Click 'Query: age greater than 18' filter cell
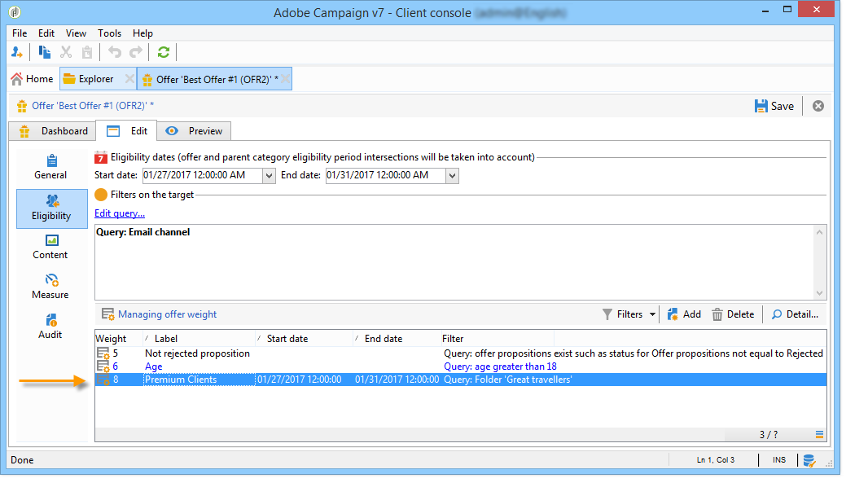This screenshot has height=496, width=868. point(500,367)
